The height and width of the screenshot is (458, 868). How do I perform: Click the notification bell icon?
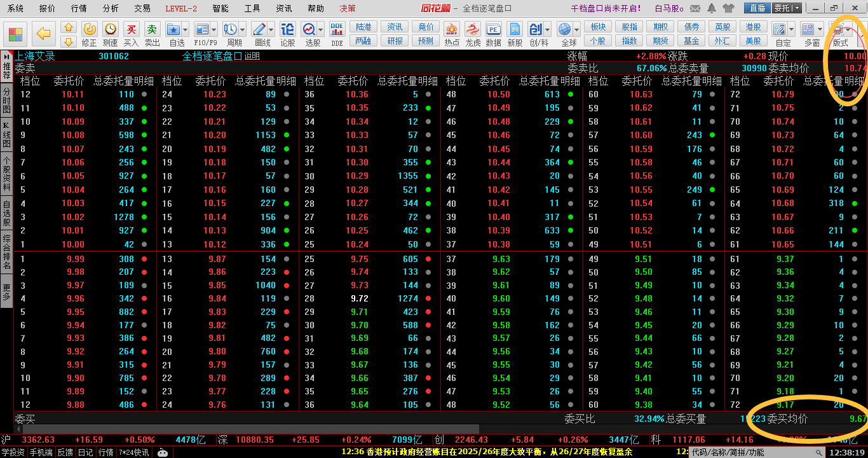point(712,8)
